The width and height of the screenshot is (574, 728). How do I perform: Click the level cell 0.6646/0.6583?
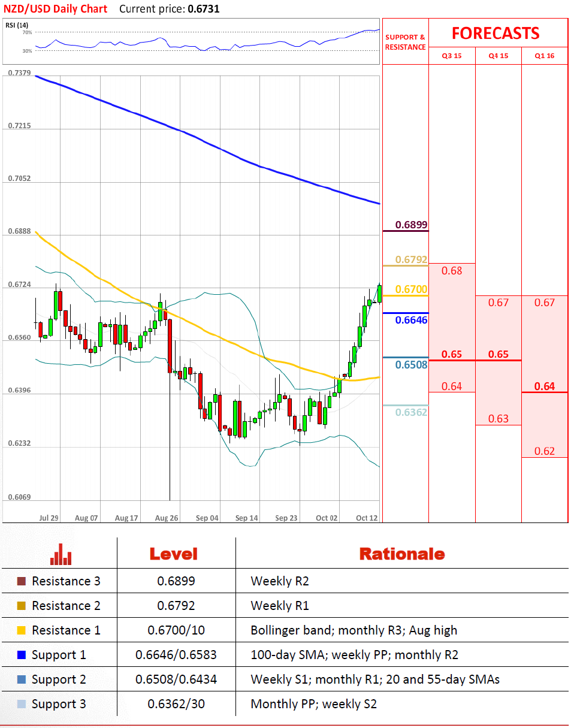[x=176, y=655]
